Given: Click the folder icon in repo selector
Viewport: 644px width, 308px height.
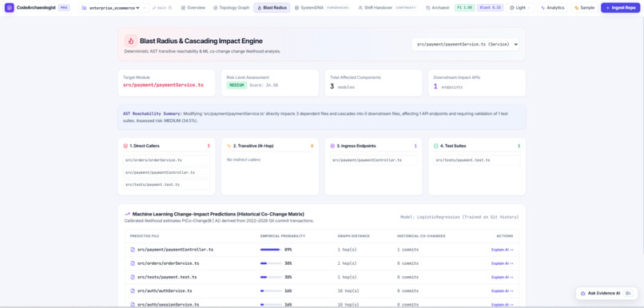Looking at the screenshot, I should (84, 8).
